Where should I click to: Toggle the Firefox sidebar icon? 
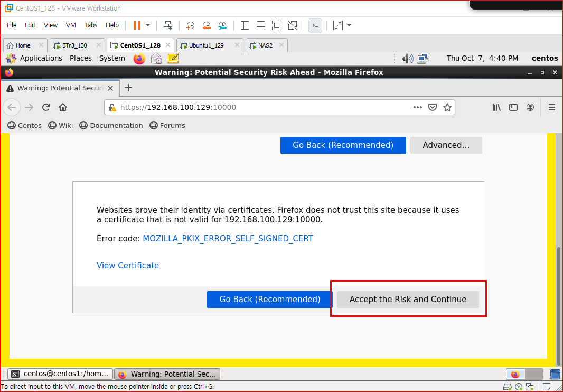coord(513,107)
